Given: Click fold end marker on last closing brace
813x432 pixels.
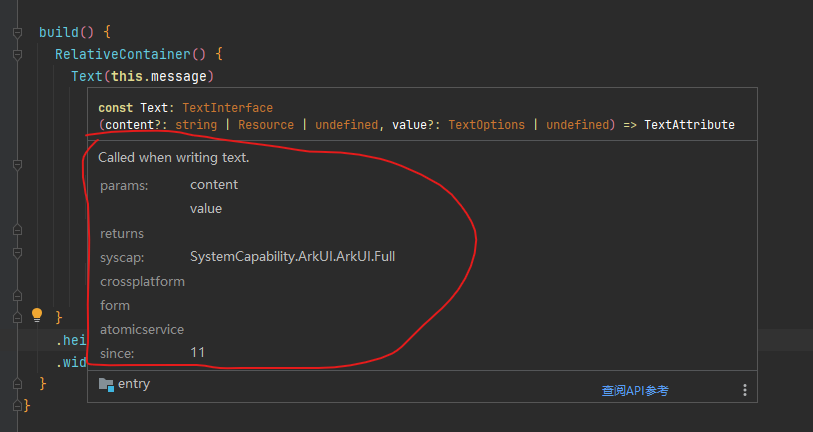Looking at the screenshot, I should coord(17,405).
